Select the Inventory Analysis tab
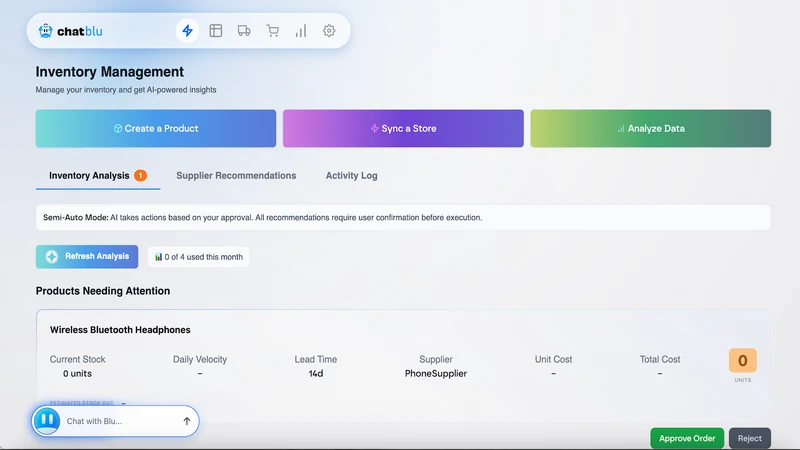This screenshot has width=800, height=450. [98, 176]
